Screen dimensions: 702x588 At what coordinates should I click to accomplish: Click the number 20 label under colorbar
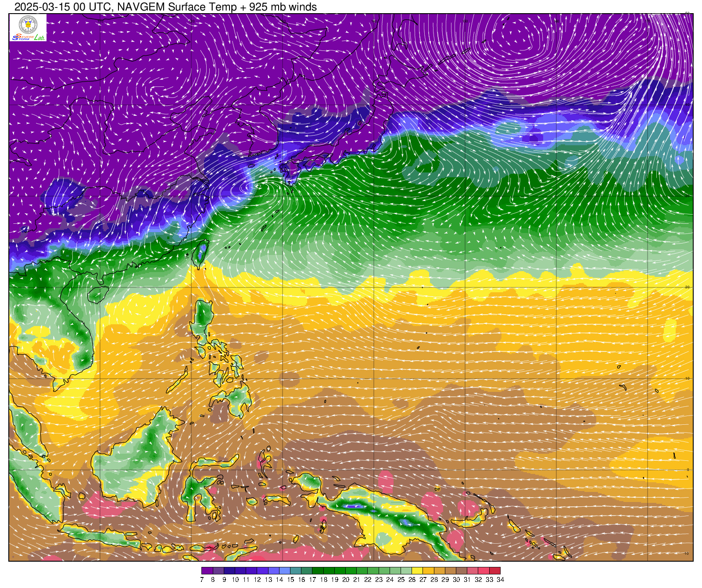[345, 580]
